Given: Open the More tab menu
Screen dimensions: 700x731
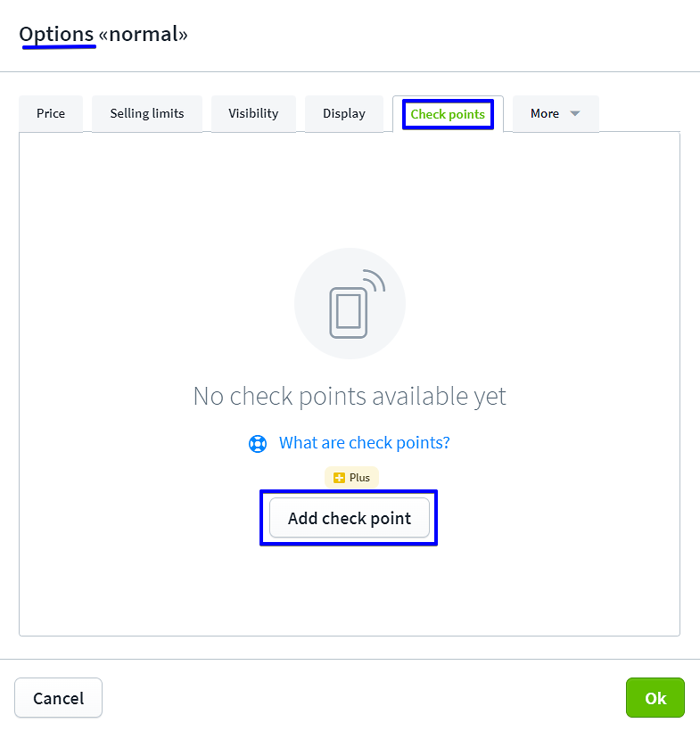Looking at the screenshot, I should pos(546,114).
